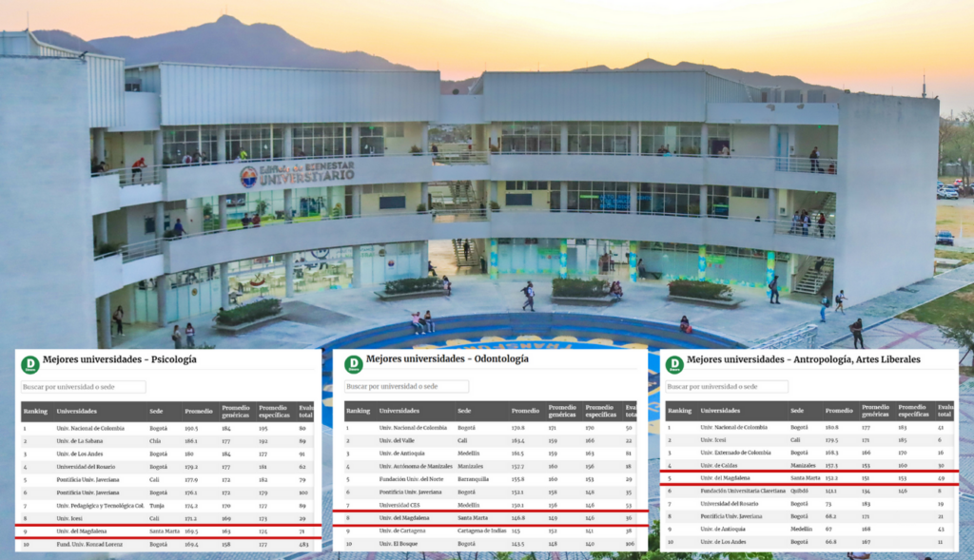Select 'Univ. Nacional de Colombia' in Psicología table
Screen dimensions: 974x560
[90, 429]
